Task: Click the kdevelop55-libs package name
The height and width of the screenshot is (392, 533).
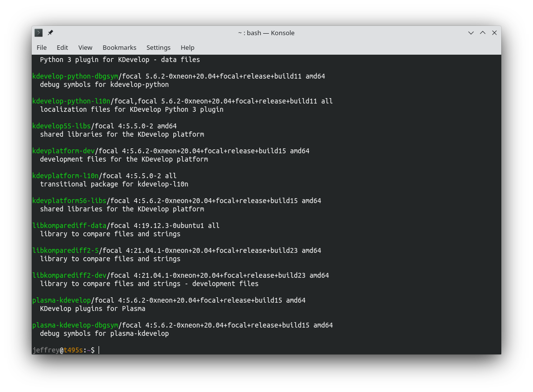Action: [x=61, y=126]
